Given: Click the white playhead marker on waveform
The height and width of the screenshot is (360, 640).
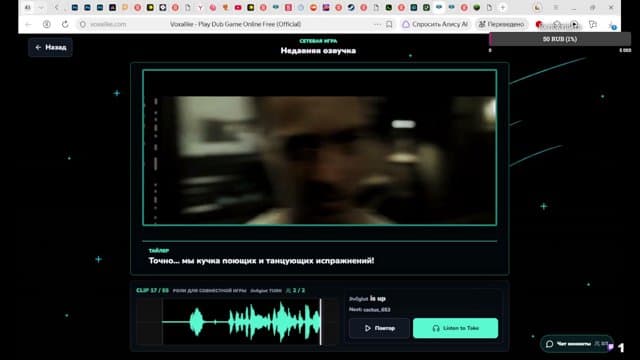Looking at the screenshot, I should click(320, 322).
